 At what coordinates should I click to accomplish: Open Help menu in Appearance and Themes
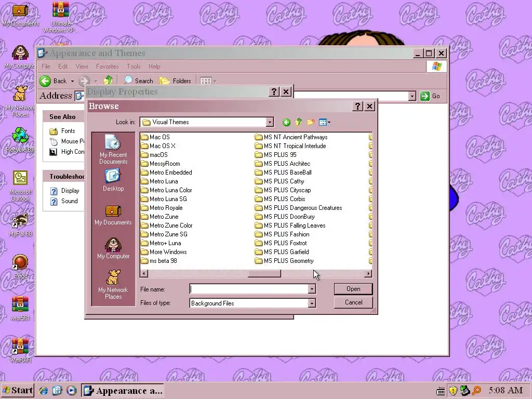[154, 66]
